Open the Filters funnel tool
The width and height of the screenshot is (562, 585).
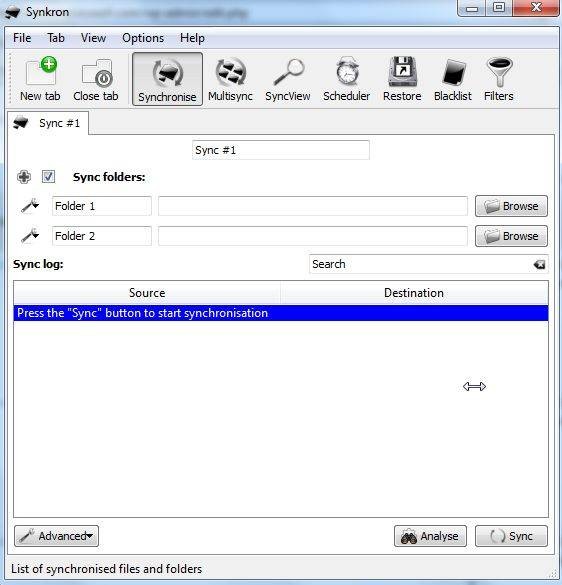click(499, 79)
